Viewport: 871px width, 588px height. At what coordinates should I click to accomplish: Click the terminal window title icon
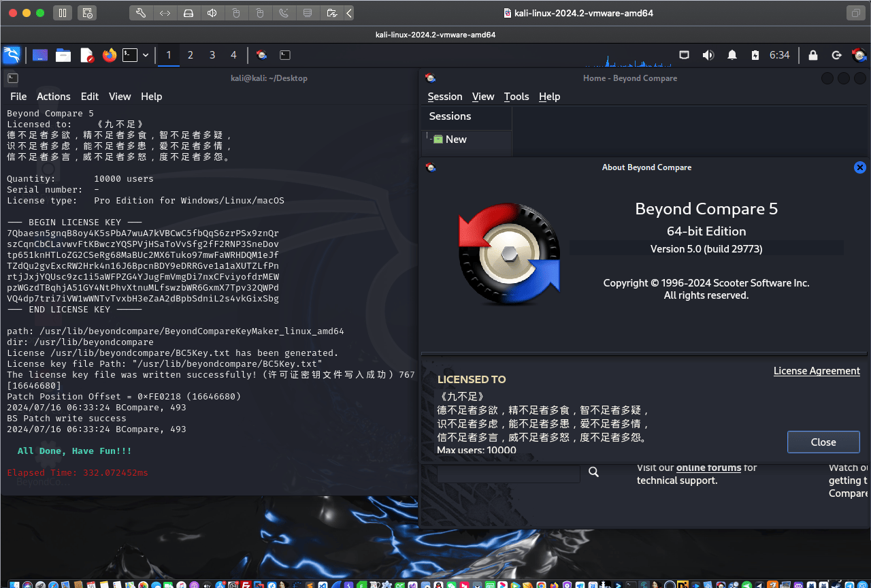[x=13, y=78]
